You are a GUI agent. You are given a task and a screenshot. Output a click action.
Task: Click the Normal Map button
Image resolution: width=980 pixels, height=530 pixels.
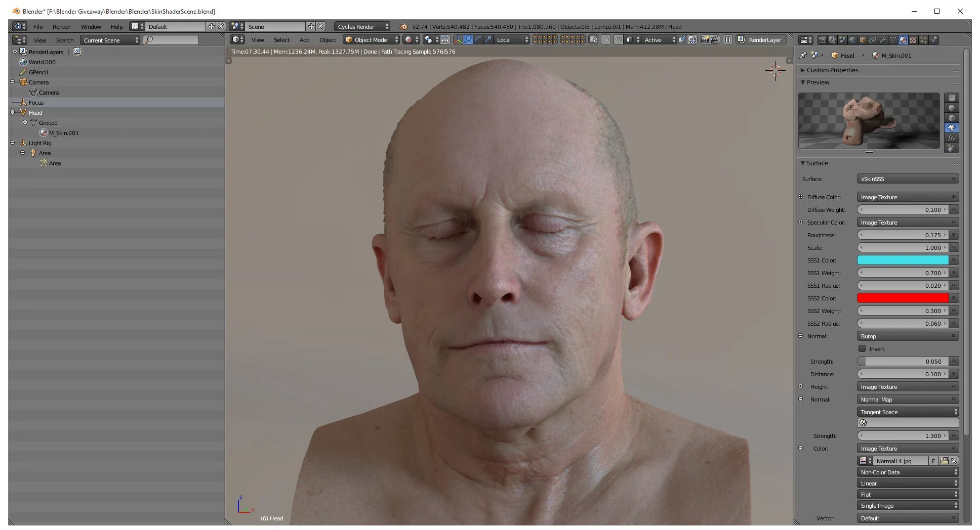coord(908,400)
